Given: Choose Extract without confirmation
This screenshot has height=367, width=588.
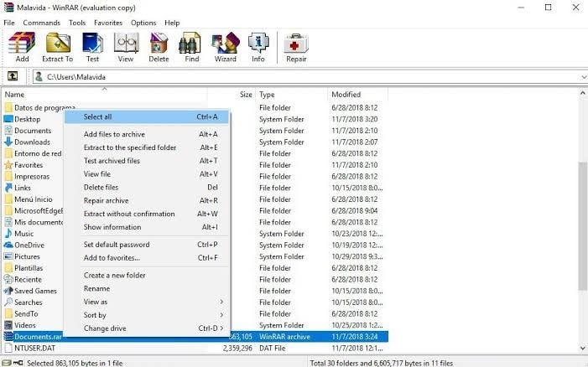Looking at the screenshot, I should [x=147, y=214].
